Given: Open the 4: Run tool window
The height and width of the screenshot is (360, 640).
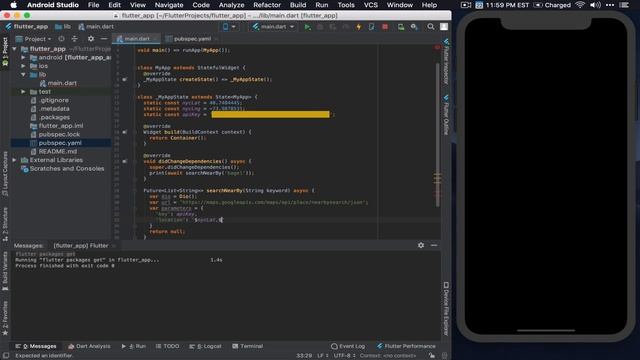Looking at the screenshot, I should pyautogui.click(x=133, y=346).
